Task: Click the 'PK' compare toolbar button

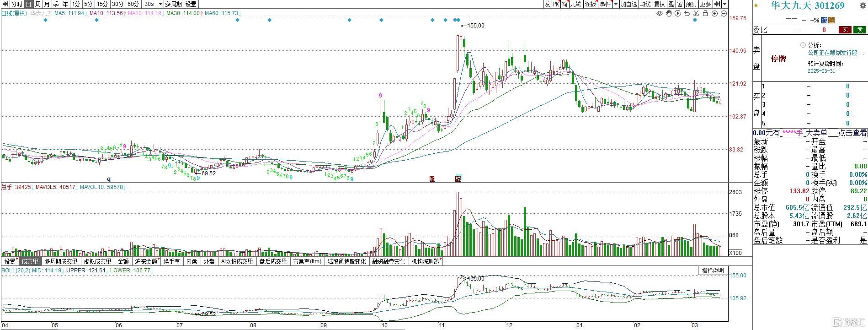Action: (556, 4)
